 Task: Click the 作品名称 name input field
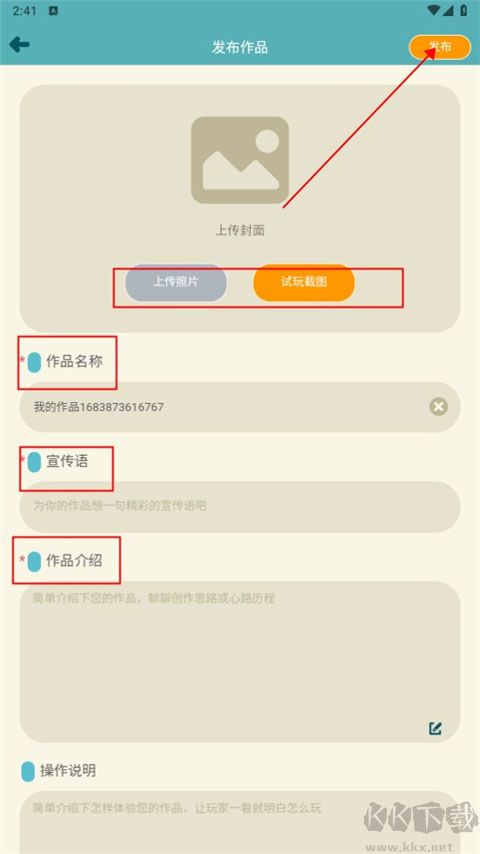(240, 407)
